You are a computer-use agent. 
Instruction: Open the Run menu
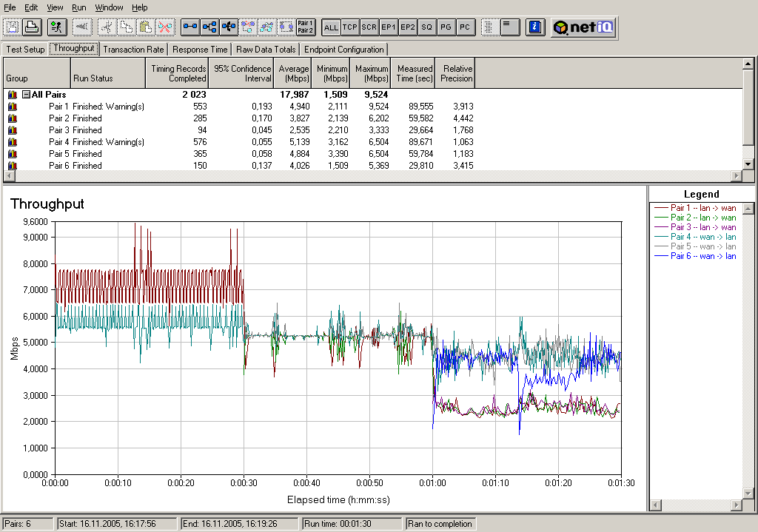[x=79, y=7]
